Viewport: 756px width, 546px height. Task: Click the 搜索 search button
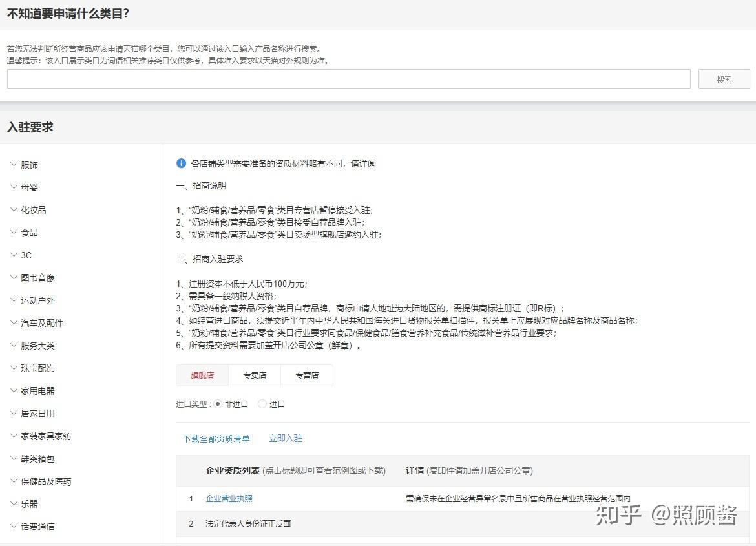pos(723,79)
